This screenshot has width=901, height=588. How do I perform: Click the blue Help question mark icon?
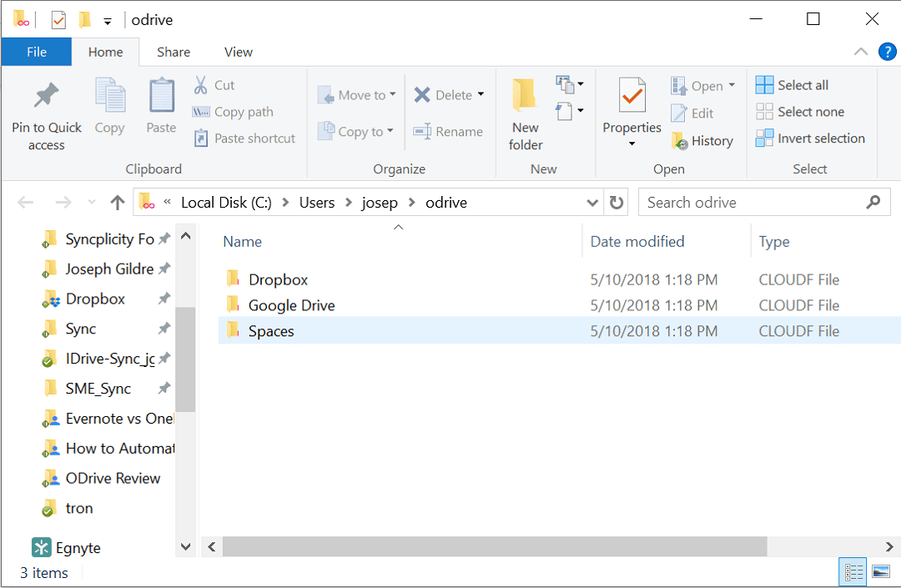tap(887, 52)
